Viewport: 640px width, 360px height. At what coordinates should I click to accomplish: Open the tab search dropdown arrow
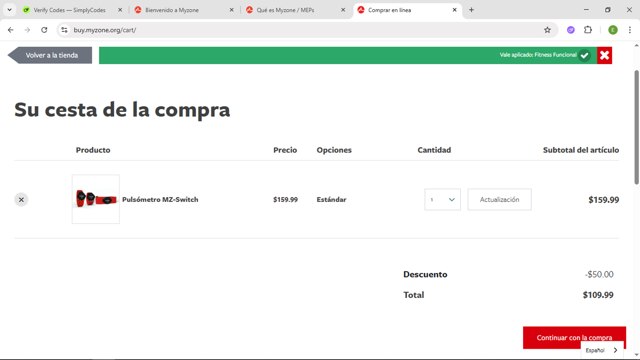[9, 10]
